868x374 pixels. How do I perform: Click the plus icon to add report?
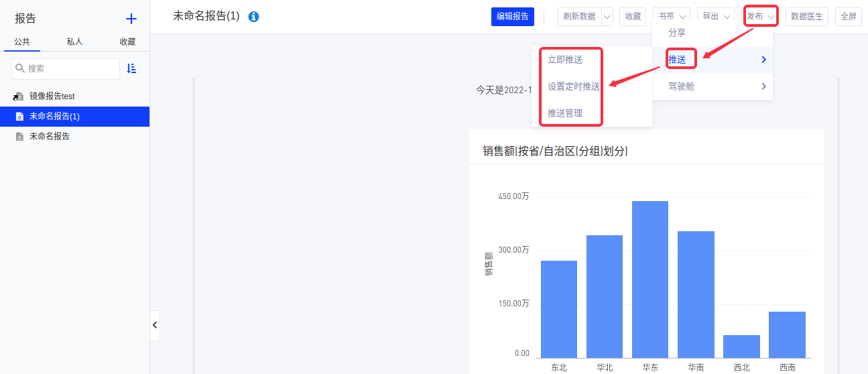click(131, 19)
